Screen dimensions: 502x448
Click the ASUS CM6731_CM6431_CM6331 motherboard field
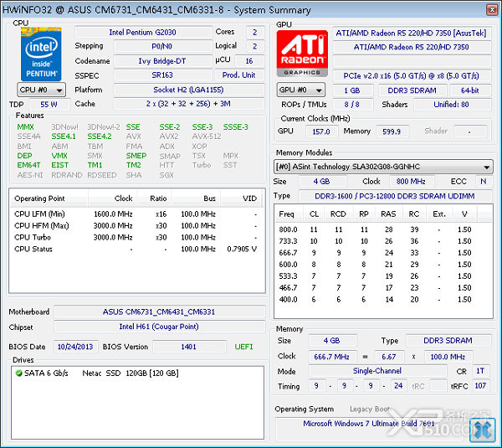159,312
